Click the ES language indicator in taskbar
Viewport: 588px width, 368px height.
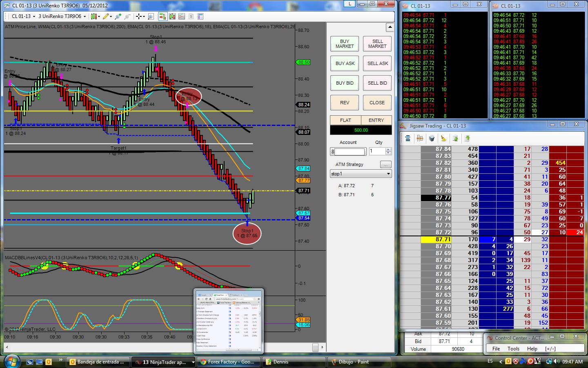490,361
